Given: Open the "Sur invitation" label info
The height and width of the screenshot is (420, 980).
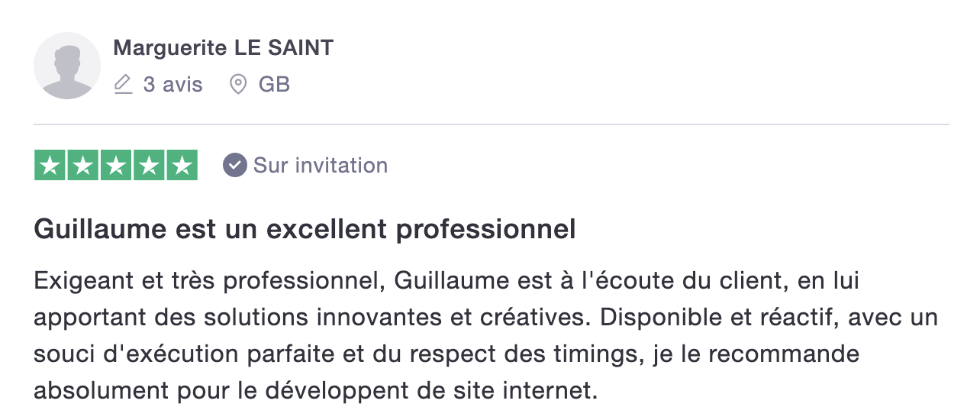Looking at the screenshot, I should tap(321, 165).
